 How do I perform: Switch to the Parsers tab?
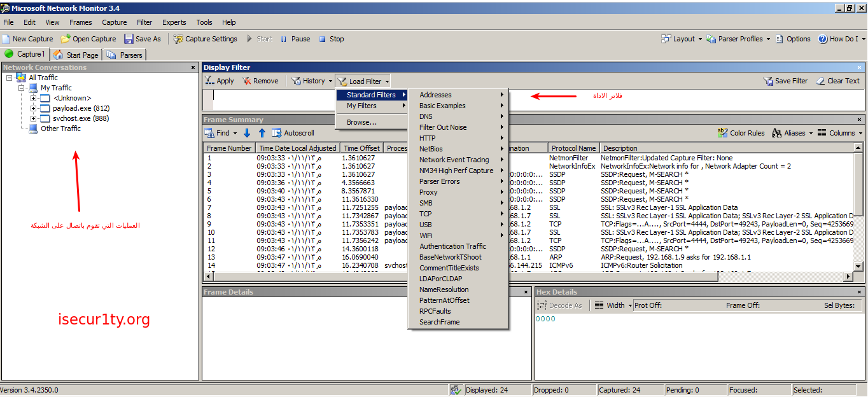click(x=126, y=55)
